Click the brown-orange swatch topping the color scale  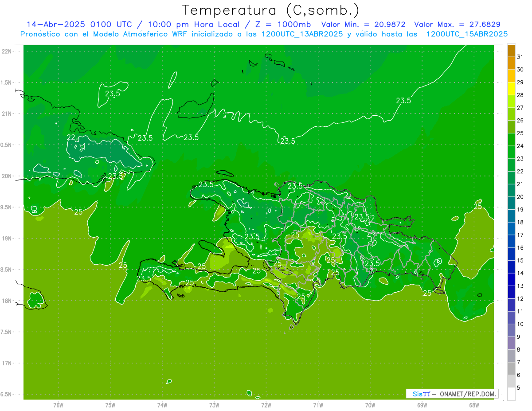pyautogui.click(x=511, y=51)
